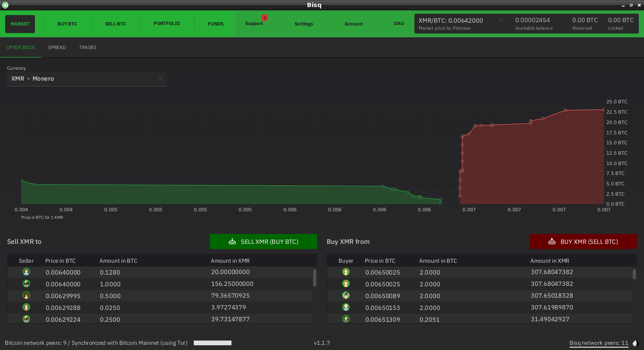Click the sync progress bar in status bar
Screen dimensions: 644x350
(213, 343)
